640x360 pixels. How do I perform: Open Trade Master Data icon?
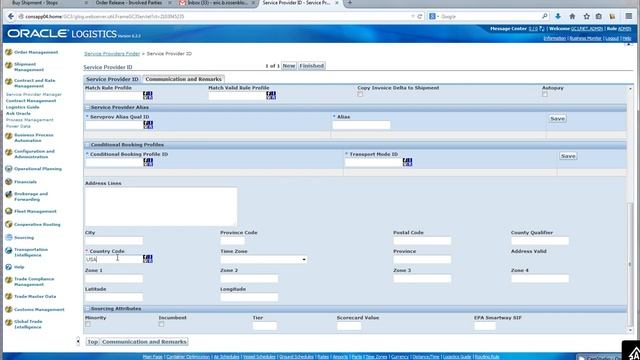9,296
